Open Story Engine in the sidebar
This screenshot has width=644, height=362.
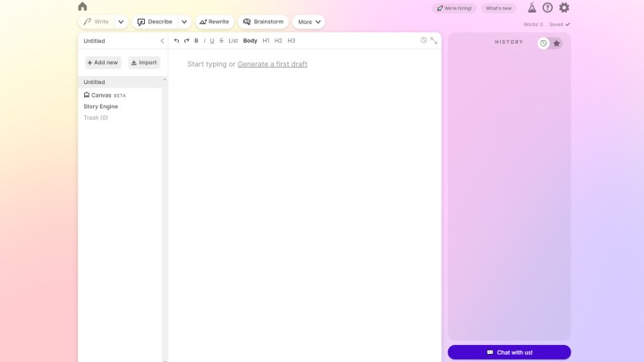pyautogui.click(x=100, y=106)
